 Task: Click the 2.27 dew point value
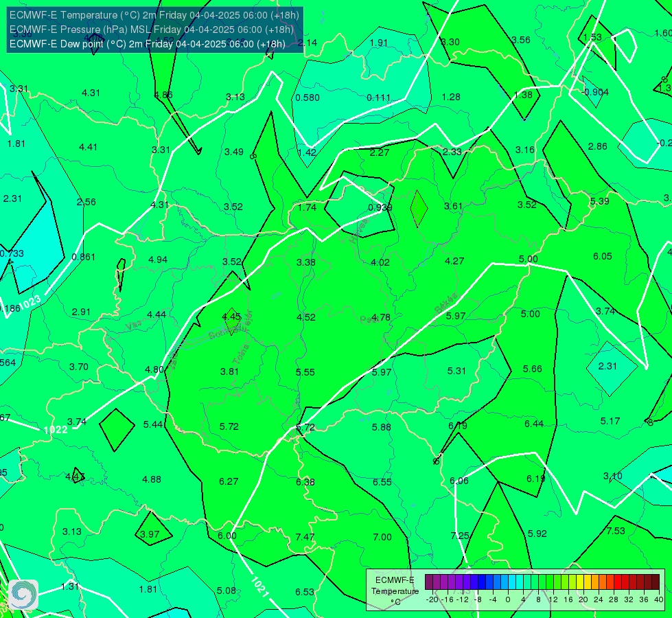[380, 152]
